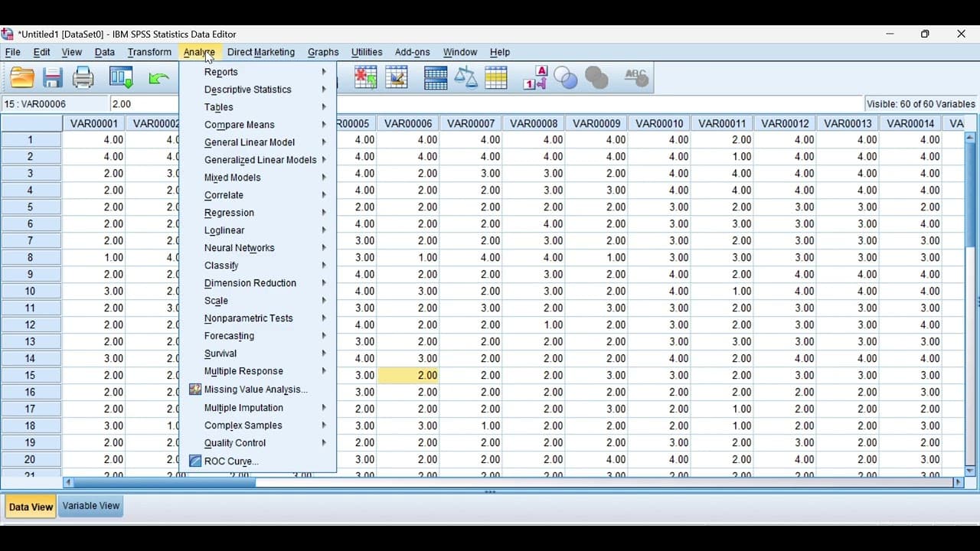
Task: Click the Show All Variables gray circles icon
Action: click(x=596, y=77)
